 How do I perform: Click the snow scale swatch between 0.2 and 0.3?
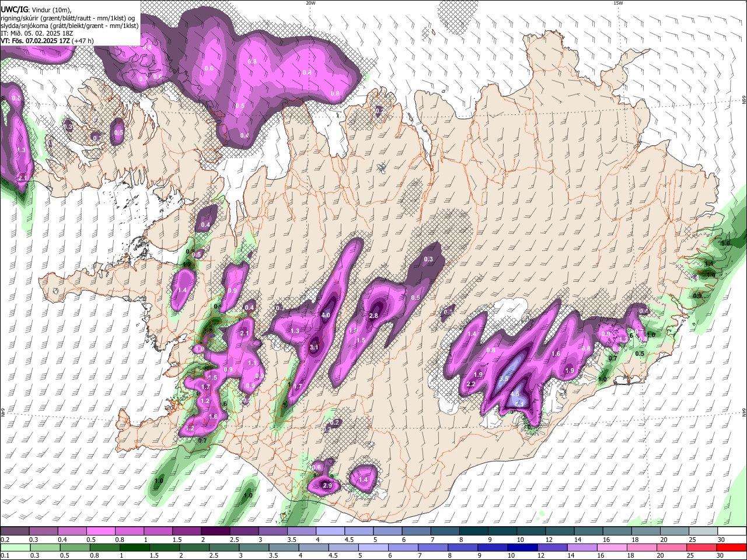click(x=15, y=531)
